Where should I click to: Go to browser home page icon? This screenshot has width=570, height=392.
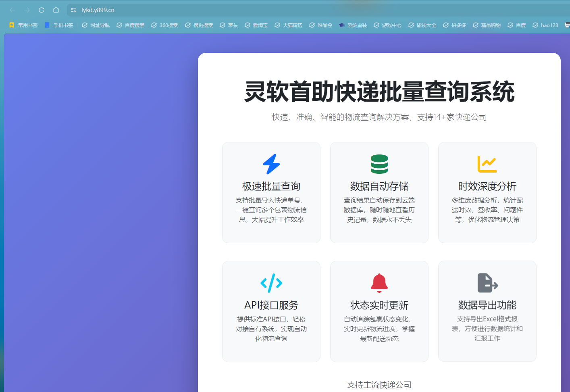pyautogui.click(x=56, y=10)
